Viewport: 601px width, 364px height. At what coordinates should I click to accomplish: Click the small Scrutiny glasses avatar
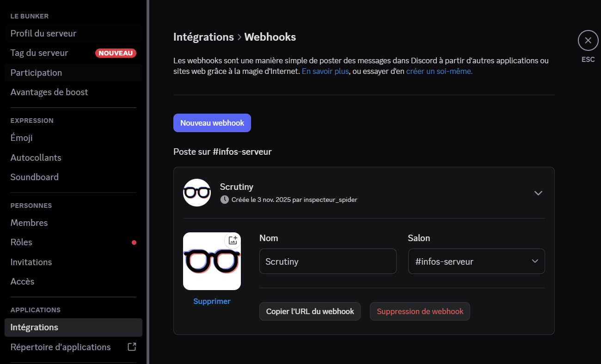click(x=197, y=193)
